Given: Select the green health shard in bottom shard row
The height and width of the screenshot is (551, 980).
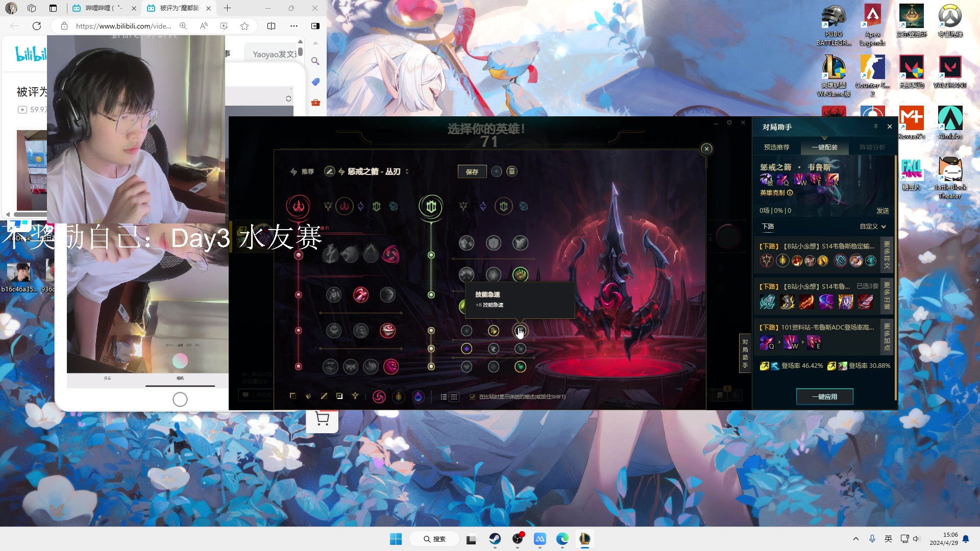Looking at the screenshot, I should point(520,366).
